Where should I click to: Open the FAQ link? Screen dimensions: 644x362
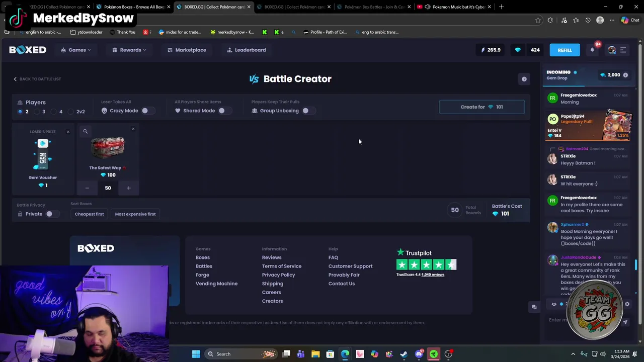(x=333, y=257)
